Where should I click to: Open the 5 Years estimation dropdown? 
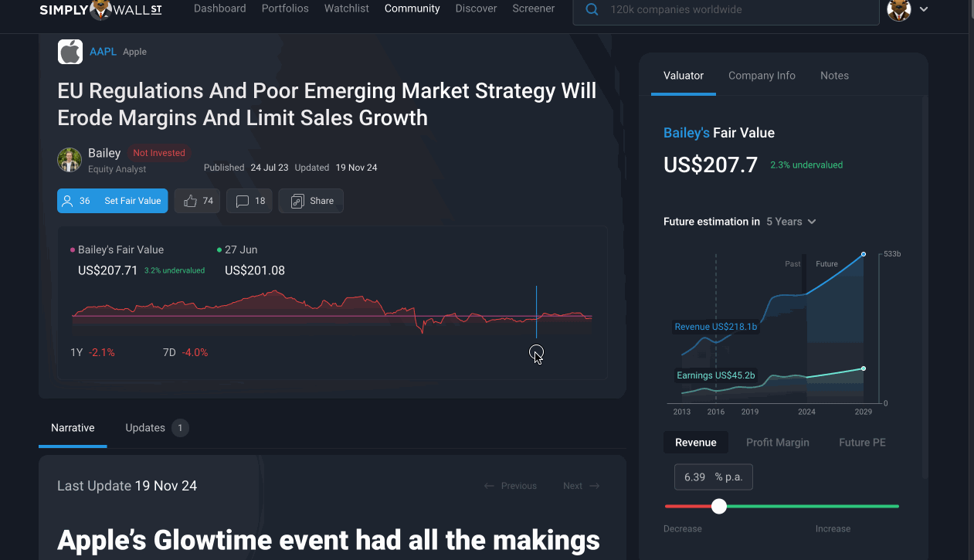point(791,222)
